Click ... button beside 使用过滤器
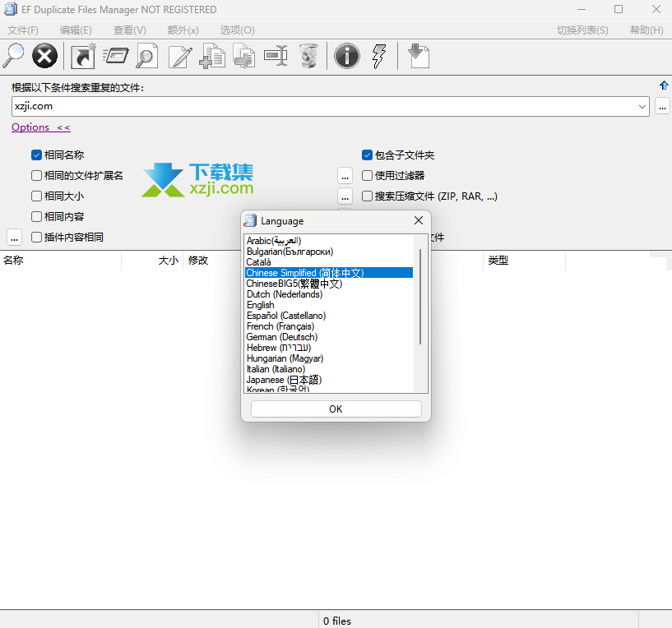The width and height of the screenshot is (672, 628). [x=345, y=176]
